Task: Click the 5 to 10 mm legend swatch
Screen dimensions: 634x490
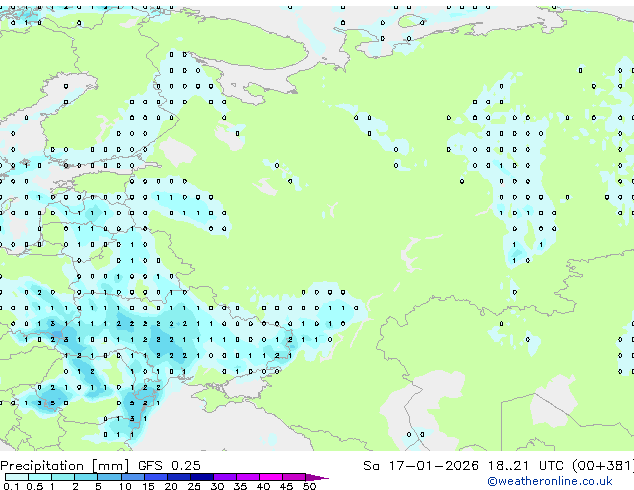Action: [109, 477]
